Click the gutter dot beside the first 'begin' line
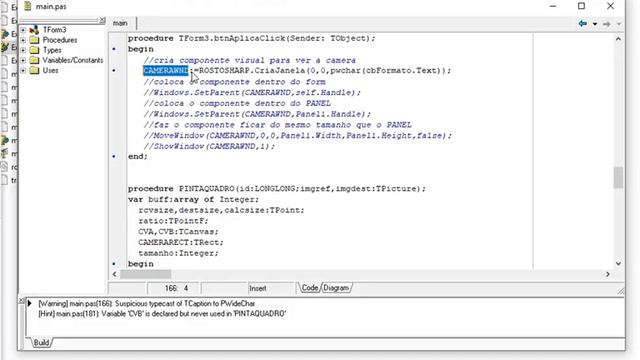 click(114, 49)
